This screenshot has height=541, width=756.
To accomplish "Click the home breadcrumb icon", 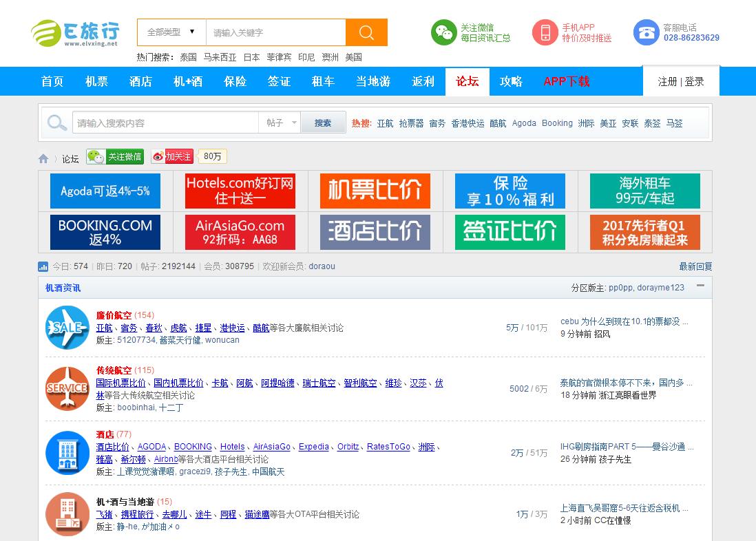I will click(43, 158).
